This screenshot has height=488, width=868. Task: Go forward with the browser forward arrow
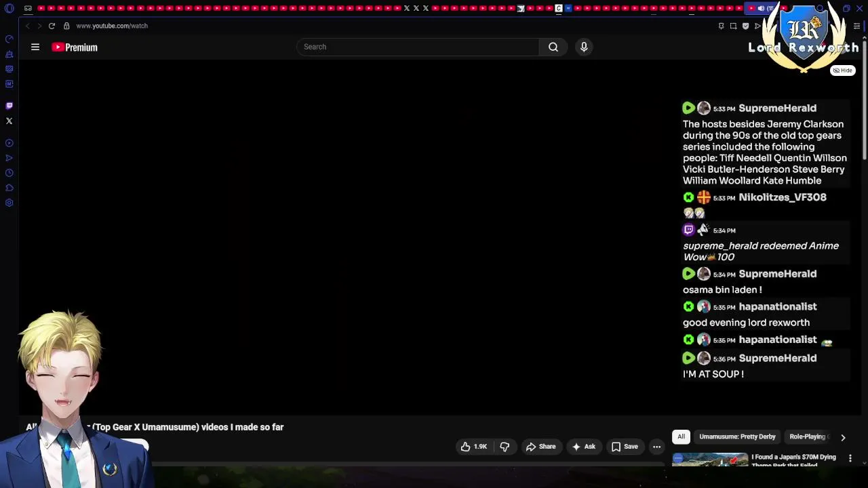pos(39,26)
